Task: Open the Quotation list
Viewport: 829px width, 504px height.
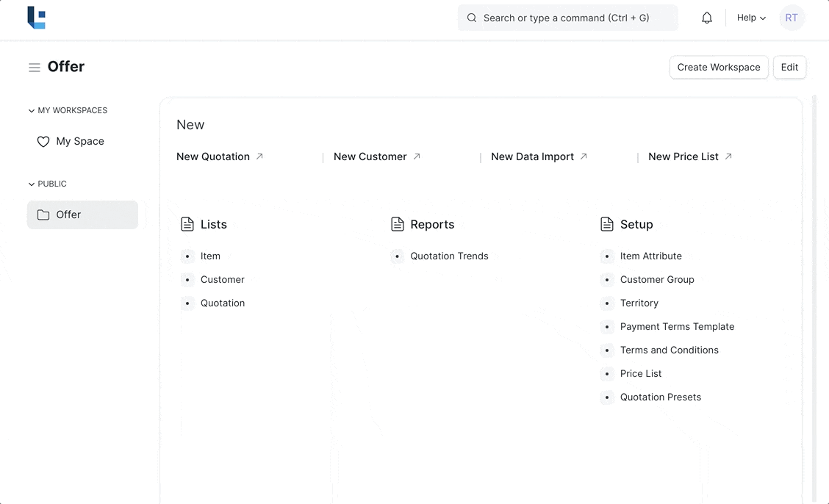Action: (223, 303)
